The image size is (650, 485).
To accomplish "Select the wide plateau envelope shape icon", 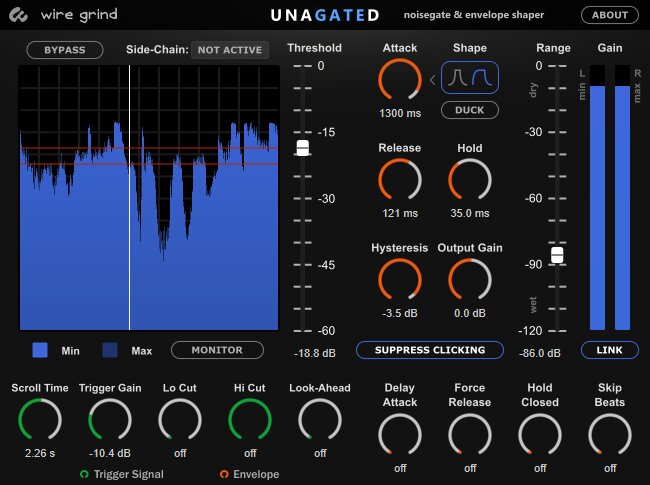I will [x=482, y=77].
